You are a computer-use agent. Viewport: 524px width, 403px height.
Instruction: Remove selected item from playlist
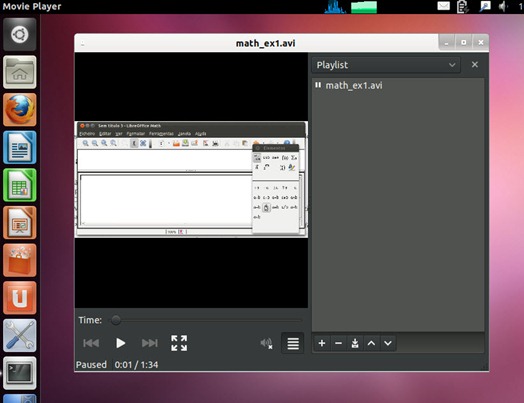pyautogui.click(x=338, y=343)
